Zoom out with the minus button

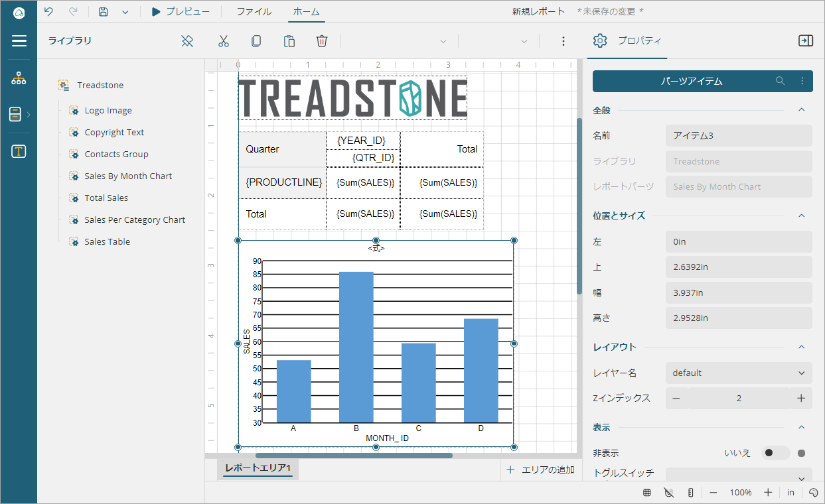[713, 493]
